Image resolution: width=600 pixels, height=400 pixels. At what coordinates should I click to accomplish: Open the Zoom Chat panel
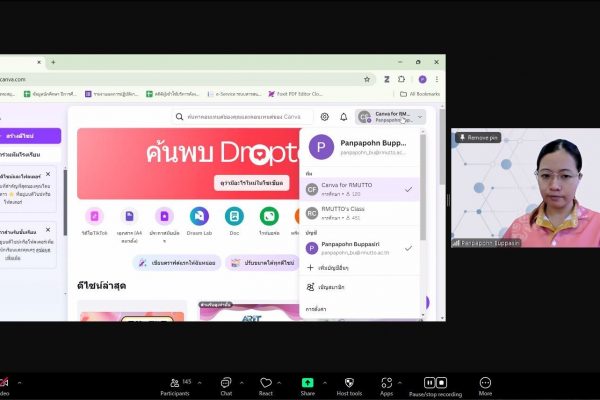tap(226, 387)
